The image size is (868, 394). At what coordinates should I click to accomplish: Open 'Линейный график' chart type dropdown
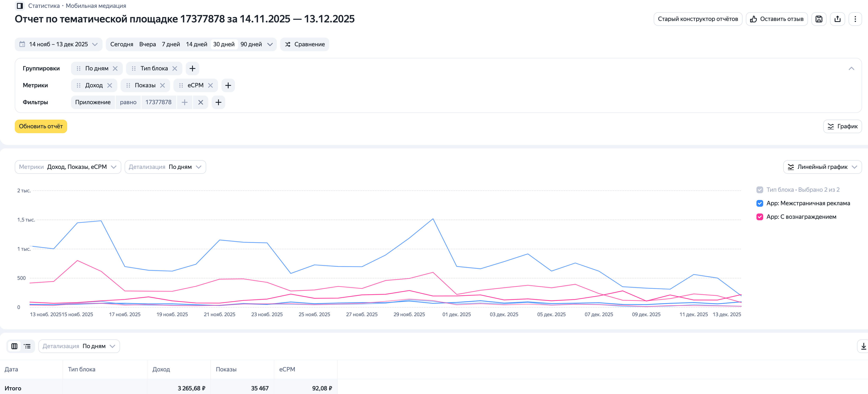pos(822,167)
